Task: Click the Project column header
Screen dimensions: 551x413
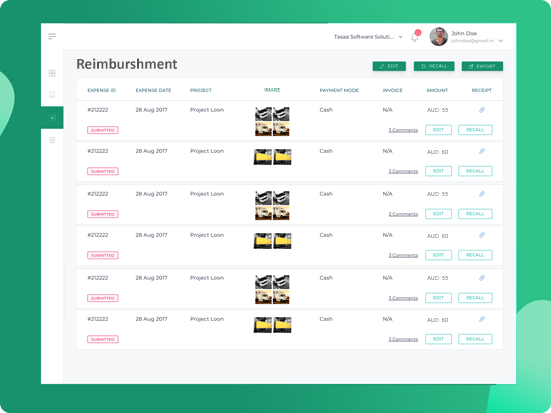Action: pos(201,90)
